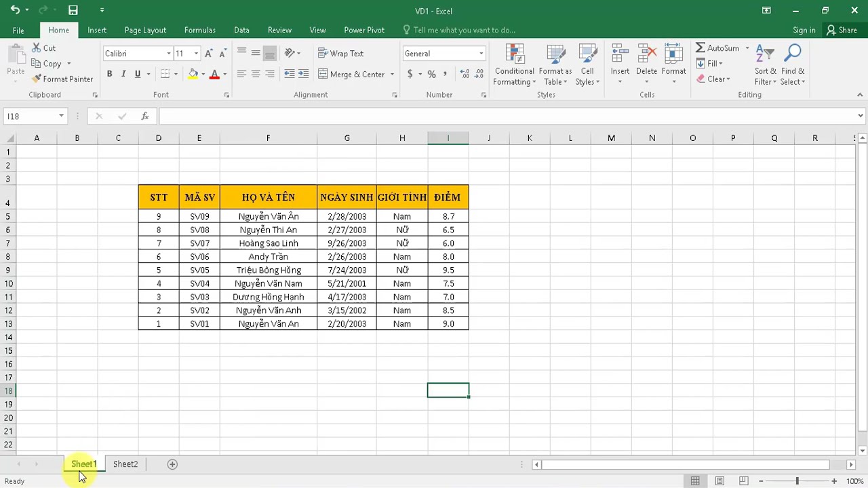
Task: Click Insert cells icon in Cells group
Action: click(620, 65)
